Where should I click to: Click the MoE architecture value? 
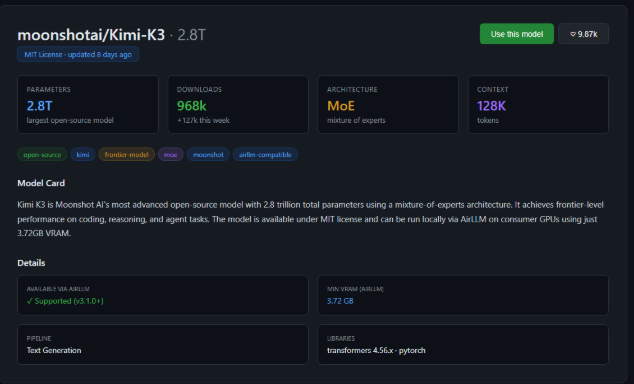[x=340, y=106]
